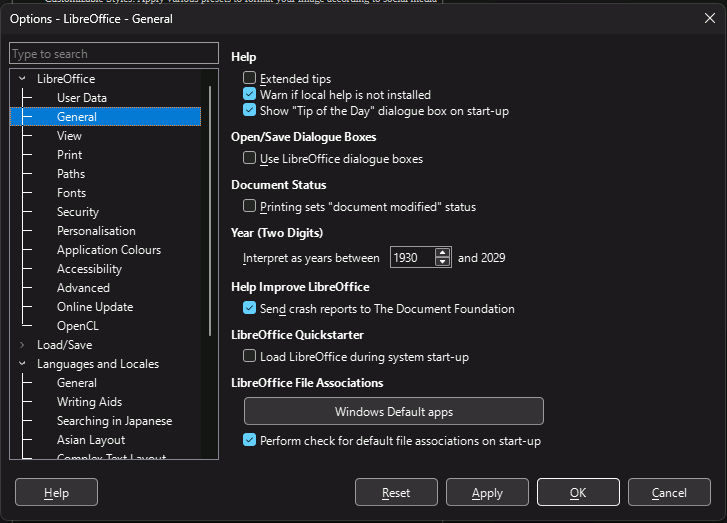Enable Load LibreOffice during system start-up

[x=249, y=356]
